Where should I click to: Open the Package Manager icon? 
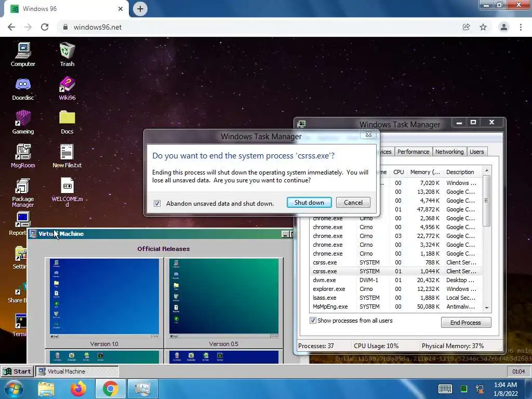click(x=23, y=192)
